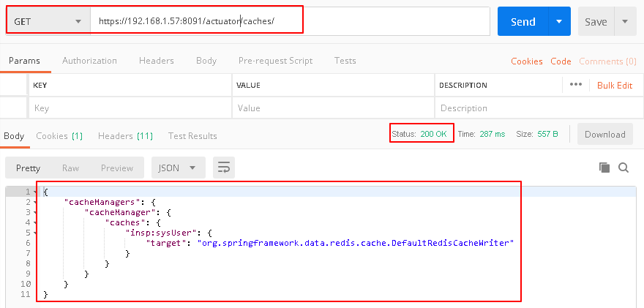Collapse the JSON root object at line 1
Image resolution: width=644 pixels, height=308 pixels.
tap(35, 192)
